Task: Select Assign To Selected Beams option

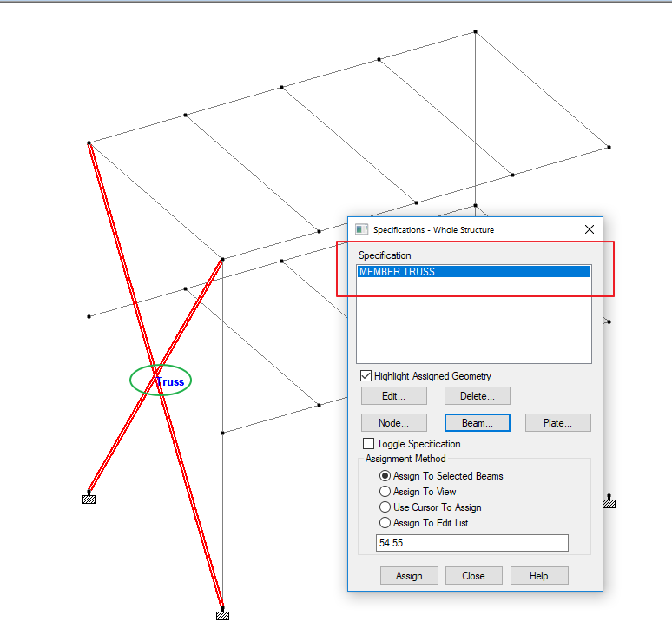Action: (x=385, y=476)
